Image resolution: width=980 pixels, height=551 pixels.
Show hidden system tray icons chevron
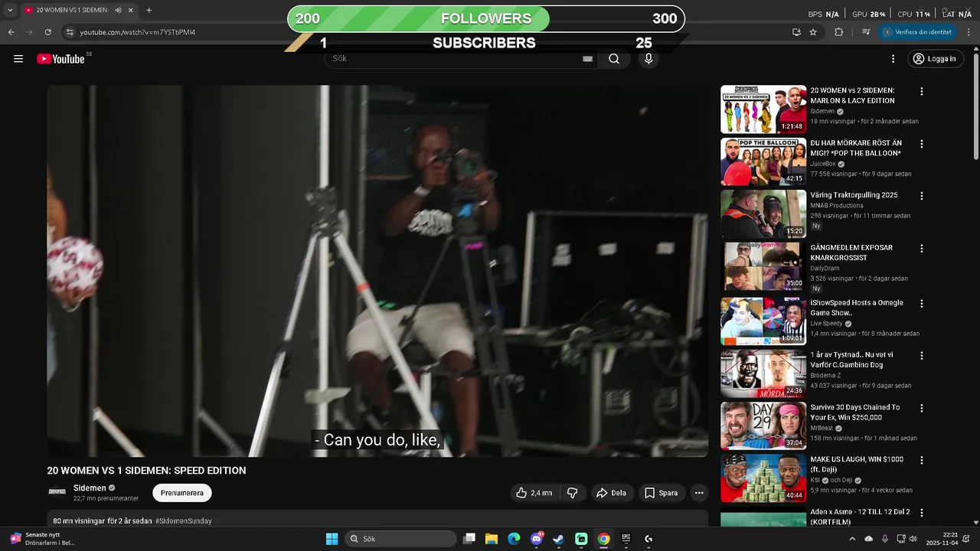tap(851, 539)
